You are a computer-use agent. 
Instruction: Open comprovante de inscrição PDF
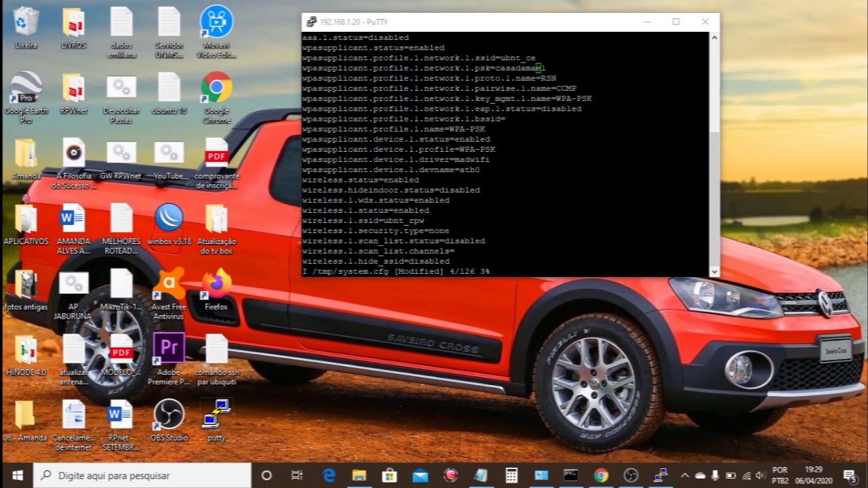217,163
